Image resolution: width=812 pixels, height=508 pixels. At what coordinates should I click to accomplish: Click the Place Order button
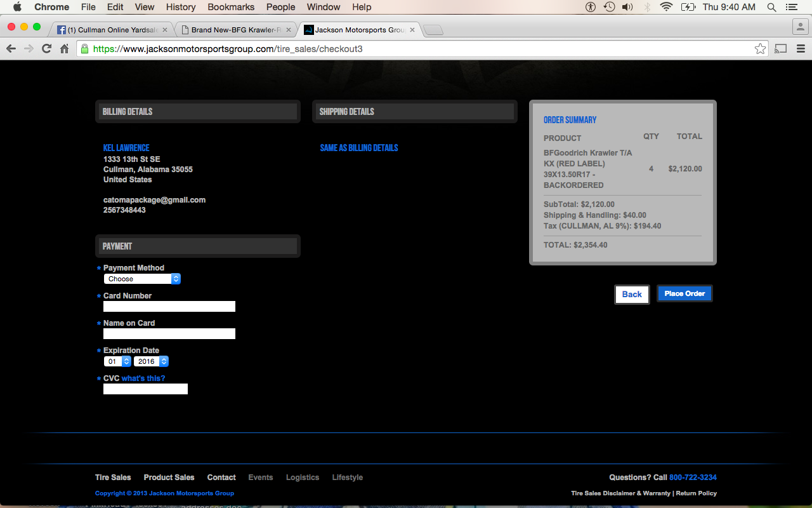pyautogui.click(x=684, y=293)
